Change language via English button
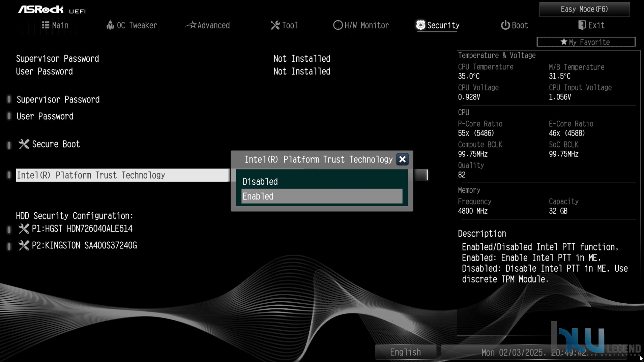This screenshot has height=362, width=644. click(x=405, y=352)
